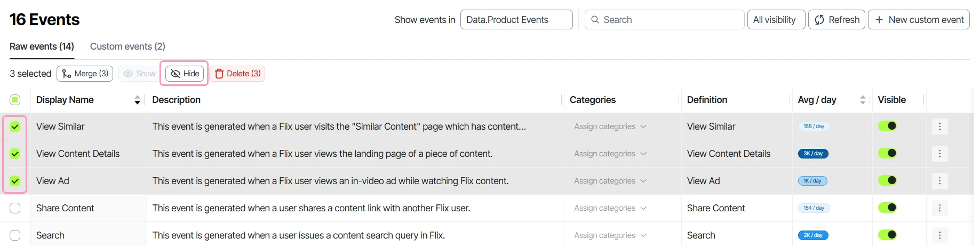Uncheck the View Similar row checkbox
The width and height of the screenshot is (980, 246).
[x=15, y=126]
